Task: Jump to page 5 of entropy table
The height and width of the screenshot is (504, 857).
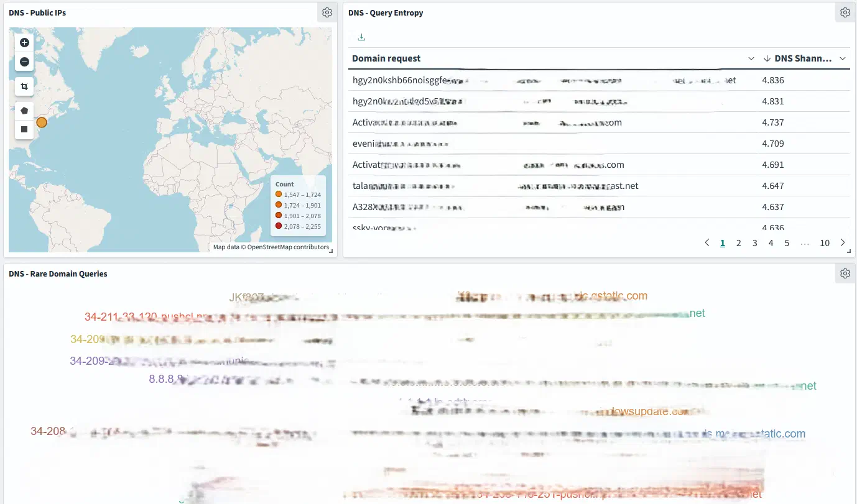Action: pos(787,243)
